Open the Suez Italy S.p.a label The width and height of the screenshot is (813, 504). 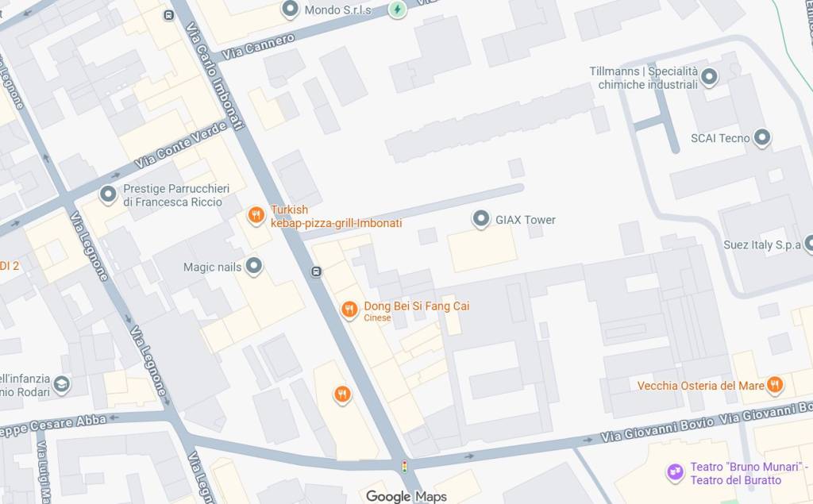(x=762, y=244)
